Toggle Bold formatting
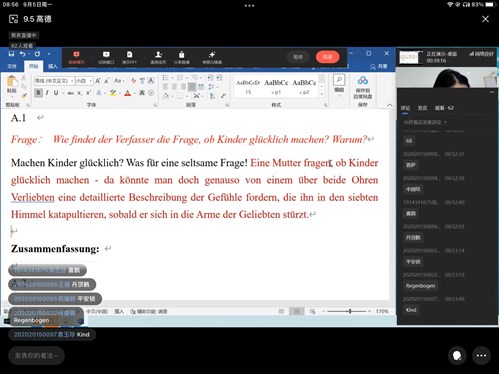The width and height of the screenshot is (499, 374). point(38,93)
